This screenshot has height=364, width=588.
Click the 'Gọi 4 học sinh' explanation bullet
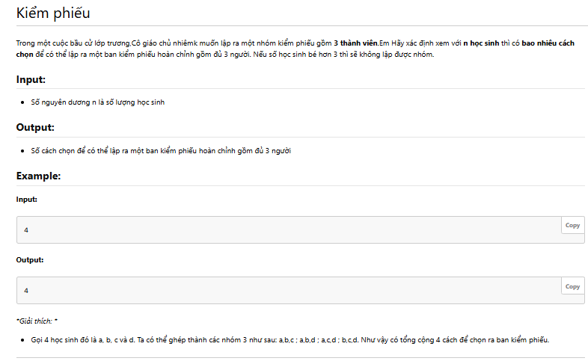[x=290, y=340]
